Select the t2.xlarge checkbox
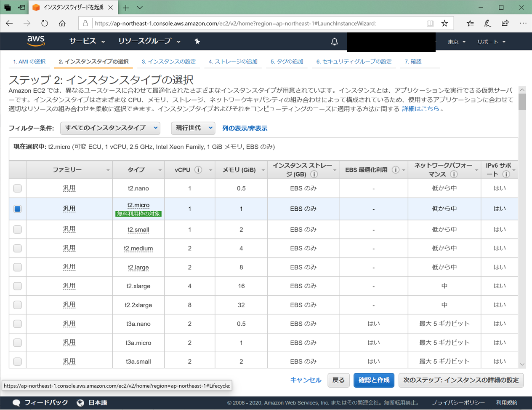The height and width of the screenshot is (410, 532). pos(17,286)
